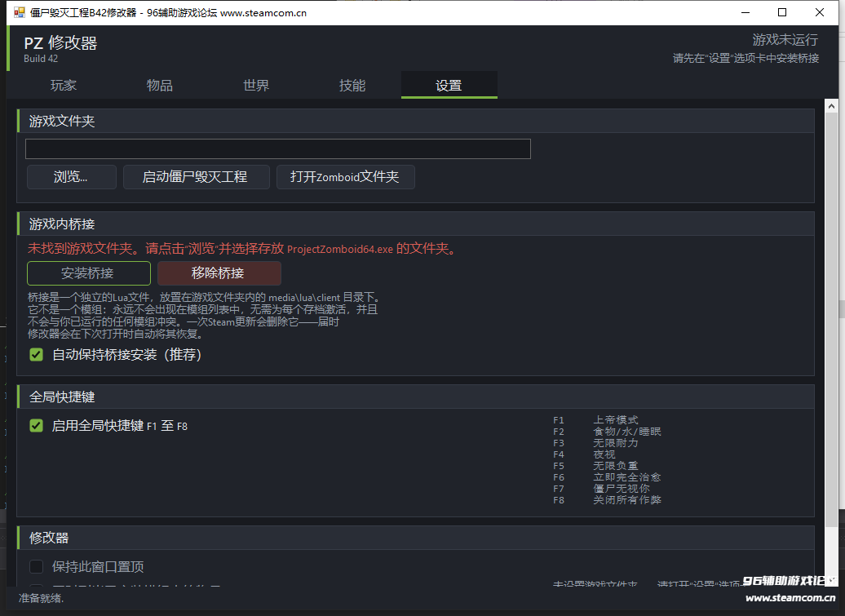
Task: Click the 游戏未运行 status text
Action: click(x=785, y=40)
